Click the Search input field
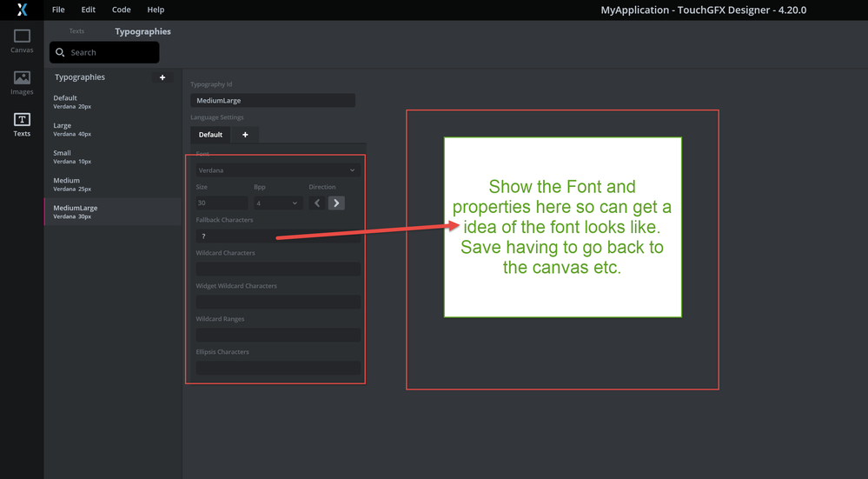Viewport: 868px width, 479px height. pos(104,52)
